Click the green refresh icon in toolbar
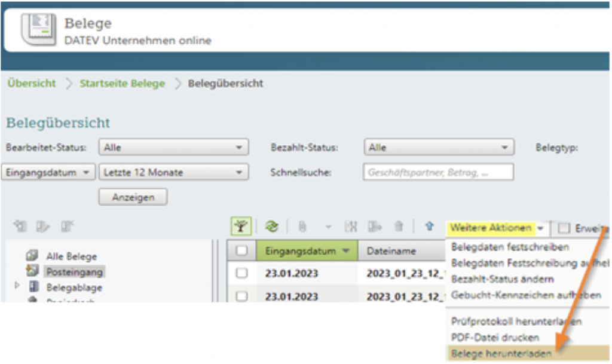The image size is (612, 364). (x=272, y=227)
